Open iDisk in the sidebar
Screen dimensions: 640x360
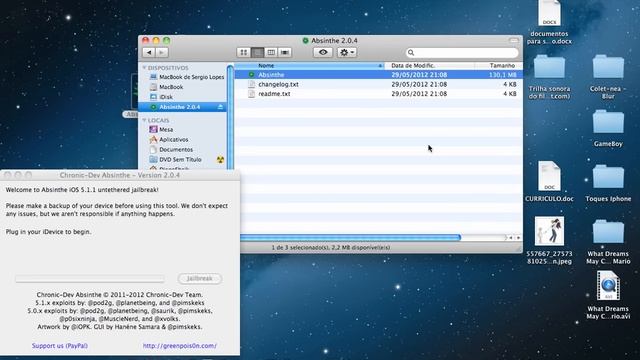click(x=161, y=97)
